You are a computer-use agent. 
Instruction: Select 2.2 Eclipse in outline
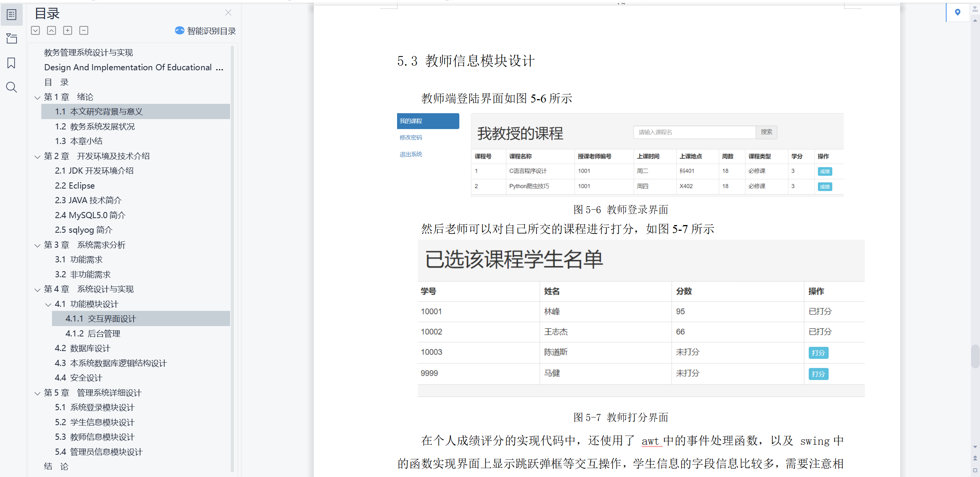pos(74,185)
